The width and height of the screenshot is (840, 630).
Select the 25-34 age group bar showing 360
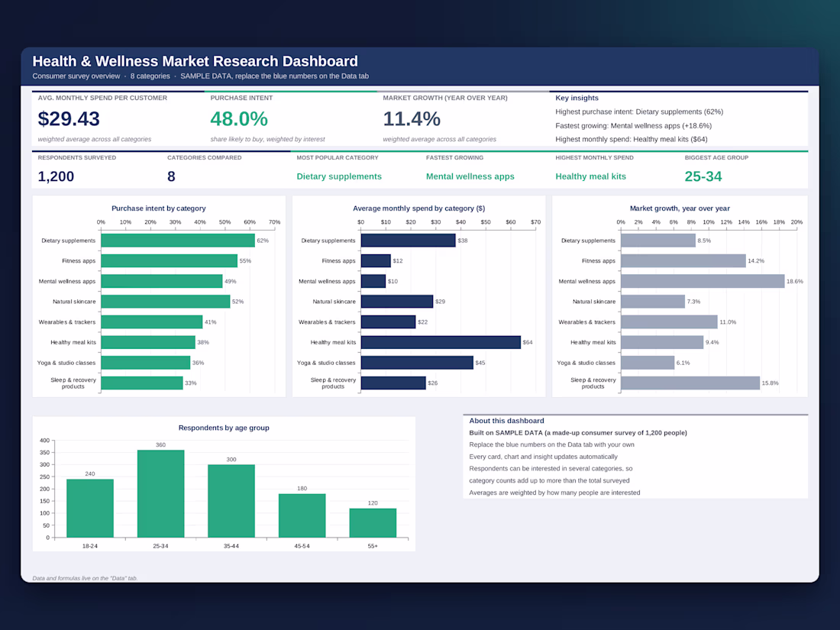coord(160,494)
